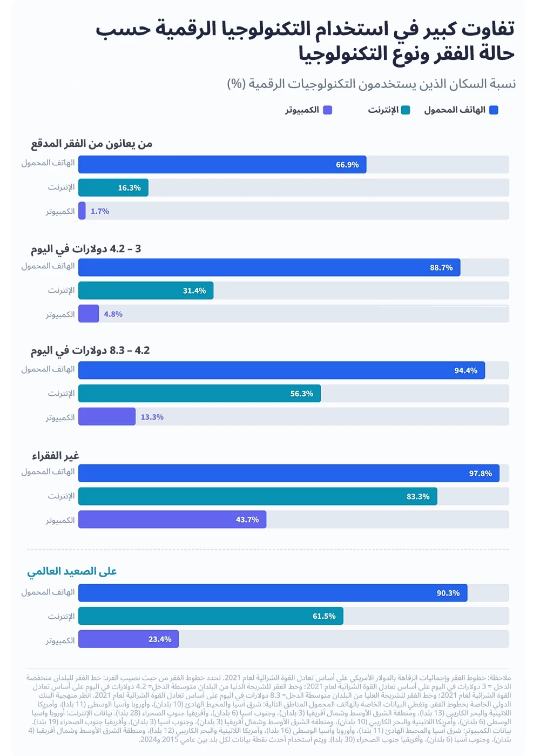This screenshot has height=756, width=540.
Task: Click the 'غير الفقراء' group heading
Action: (x=55, y=456)
